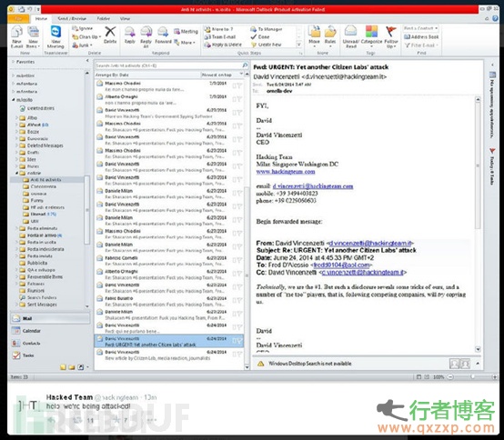
Task: Click the zoom slider handle
Action: coord(472,376)
